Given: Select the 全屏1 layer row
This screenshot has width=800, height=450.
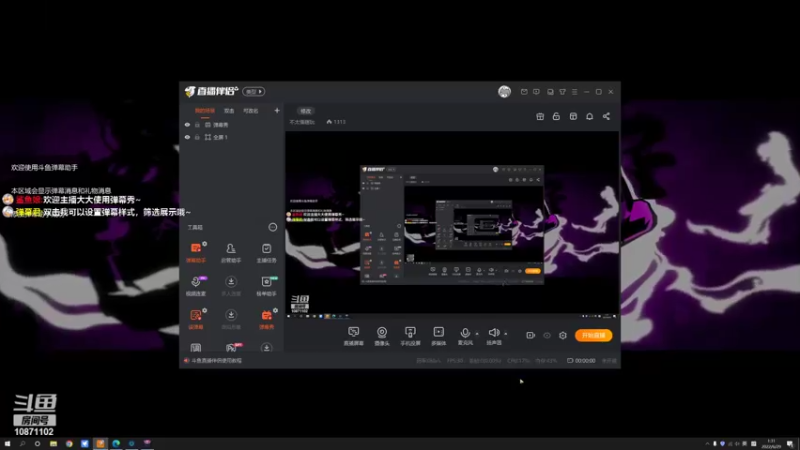Looking at the screenshot, I should point(232,137).
